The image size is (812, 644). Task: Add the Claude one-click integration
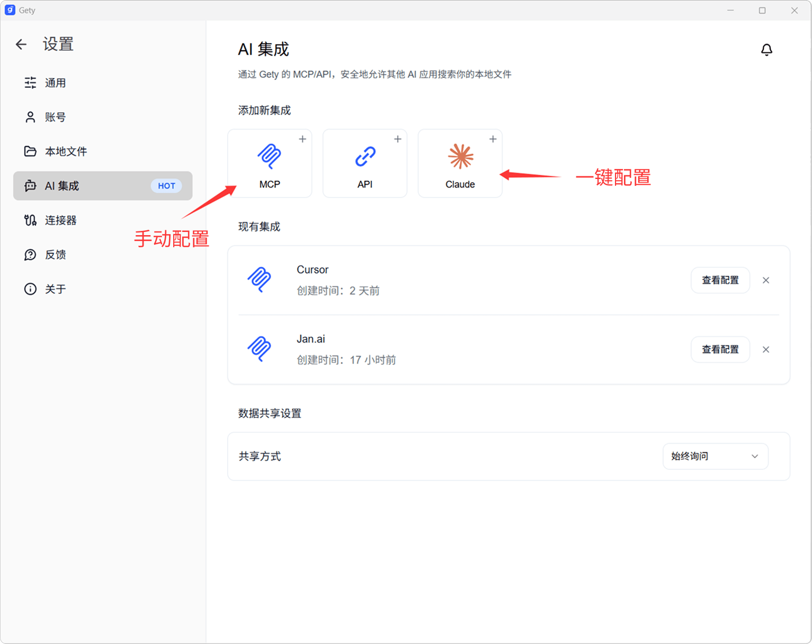click(460, 163)
